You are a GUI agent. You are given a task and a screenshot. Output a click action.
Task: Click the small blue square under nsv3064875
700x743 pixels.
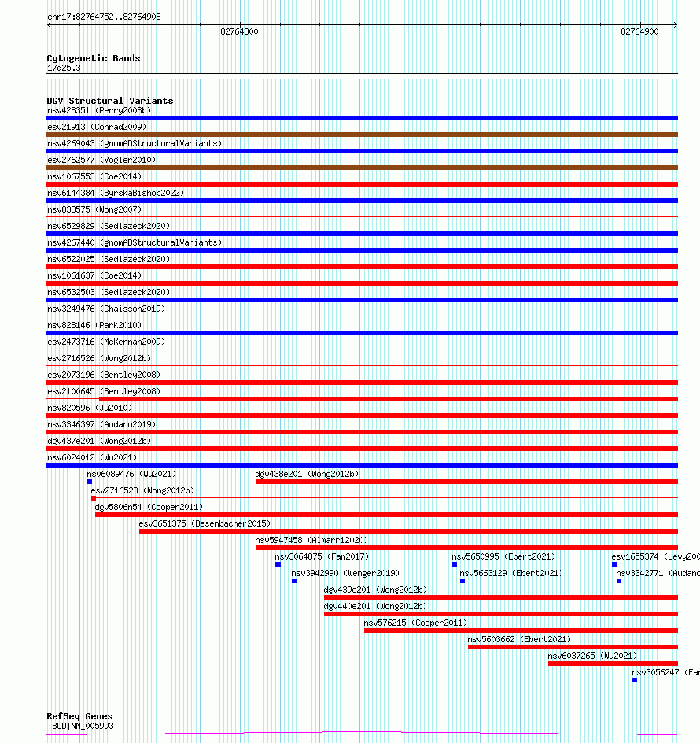click(x=278, y=564)
